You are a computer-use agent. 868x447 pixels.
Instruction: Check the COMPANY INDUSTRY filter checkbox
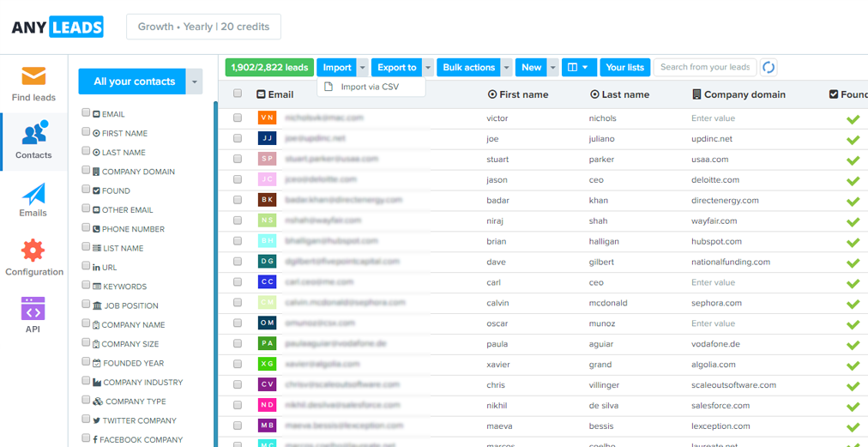pos(86,381)
